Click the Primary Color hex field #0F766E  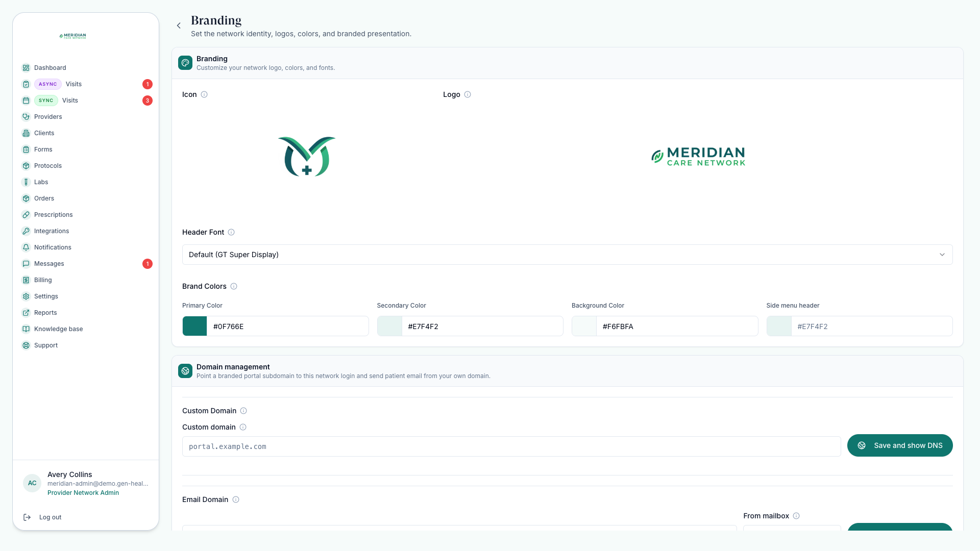tap(287, 326)
